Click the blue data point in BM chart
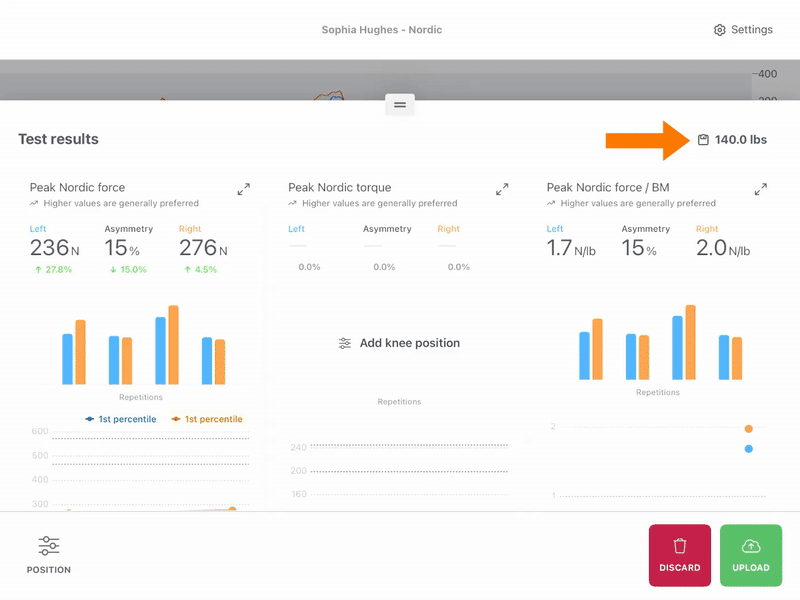This screenshot has height=600, width=800. click(748, 449)
